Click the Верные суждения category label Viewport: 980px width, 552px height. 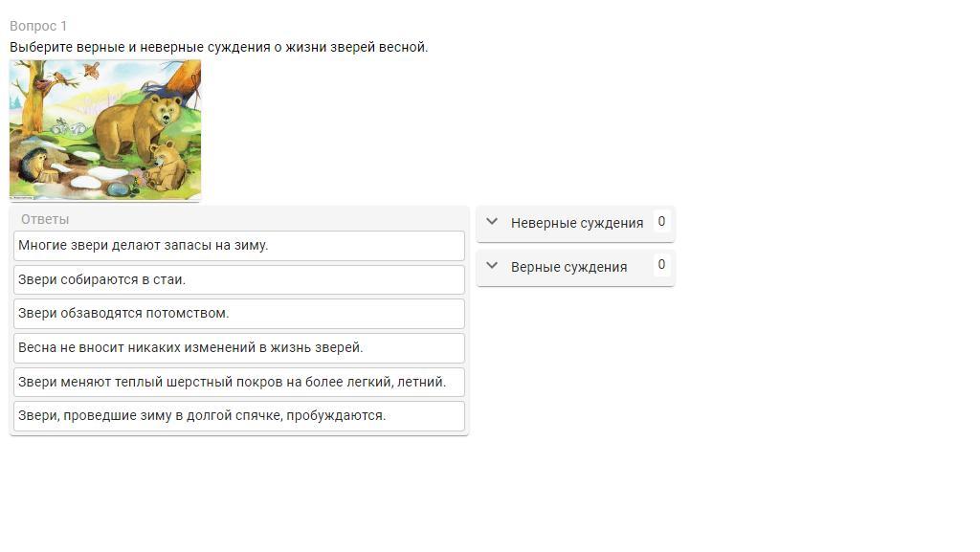point(568,267)
